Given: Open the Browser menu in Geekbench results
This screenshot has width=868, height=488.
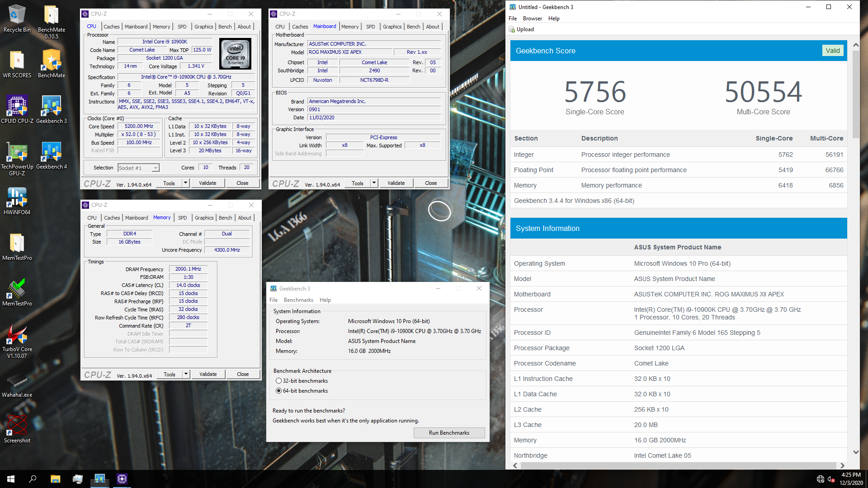Looking at the screenshot, I should (532, 19).
